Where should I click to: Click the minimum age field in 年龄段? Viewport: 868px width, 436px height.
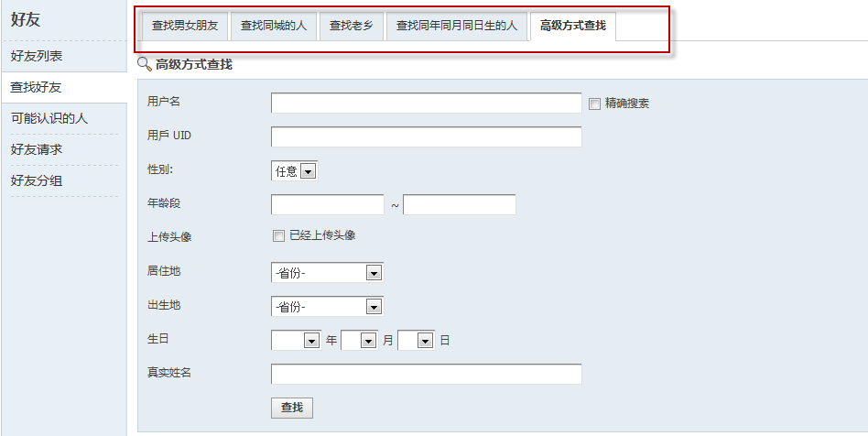coord(328,204)
